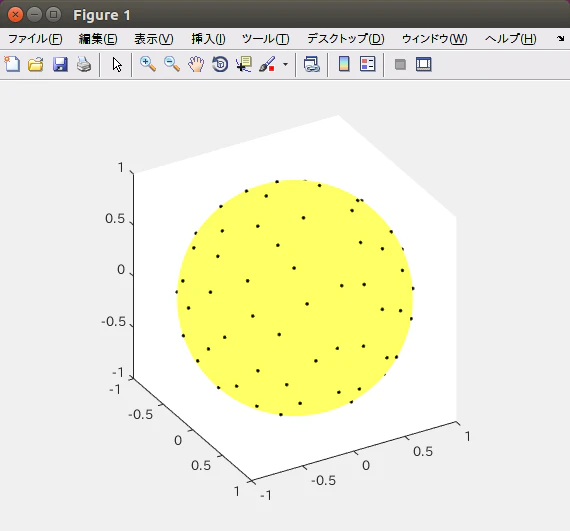This screenshot has width=570, height=531.
Task: Click the Figure 1 title text
Action: click(x=102, y=15)
